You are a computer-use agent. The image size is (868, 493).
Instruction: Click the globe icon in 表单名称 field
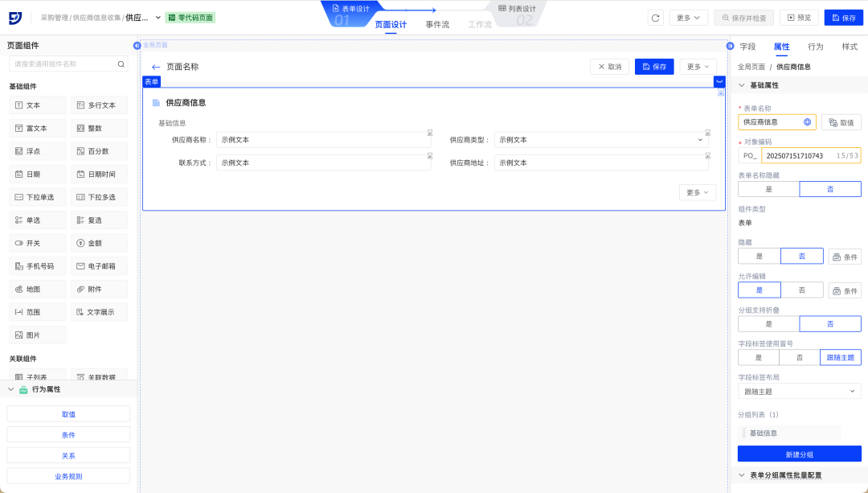(x=807, y=122)
